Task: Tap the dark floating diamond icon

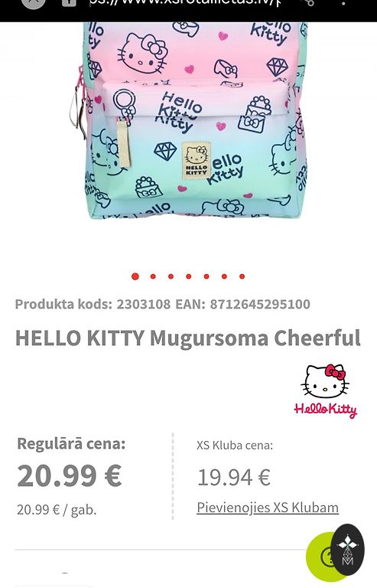Action: click(347, 550)
